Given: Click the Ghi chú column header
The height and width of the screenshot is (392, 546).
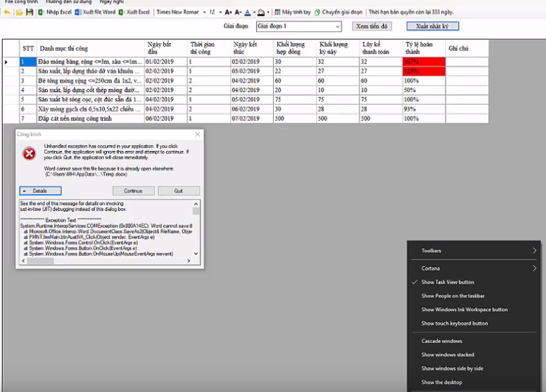Looking at the screenshot, I should click(467, 48).
